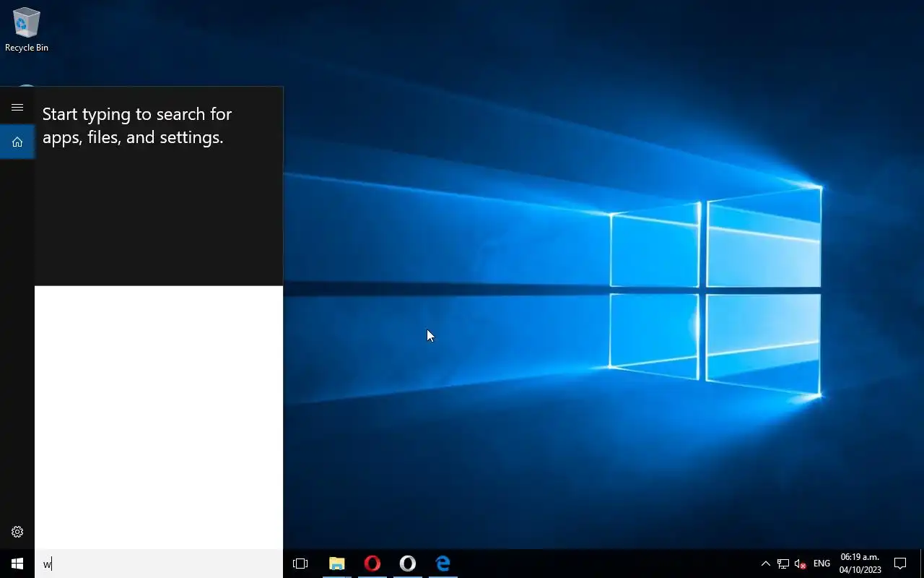924x578 pixels.
Task: Show hidden system tray icons
Action: click(765, 564)
